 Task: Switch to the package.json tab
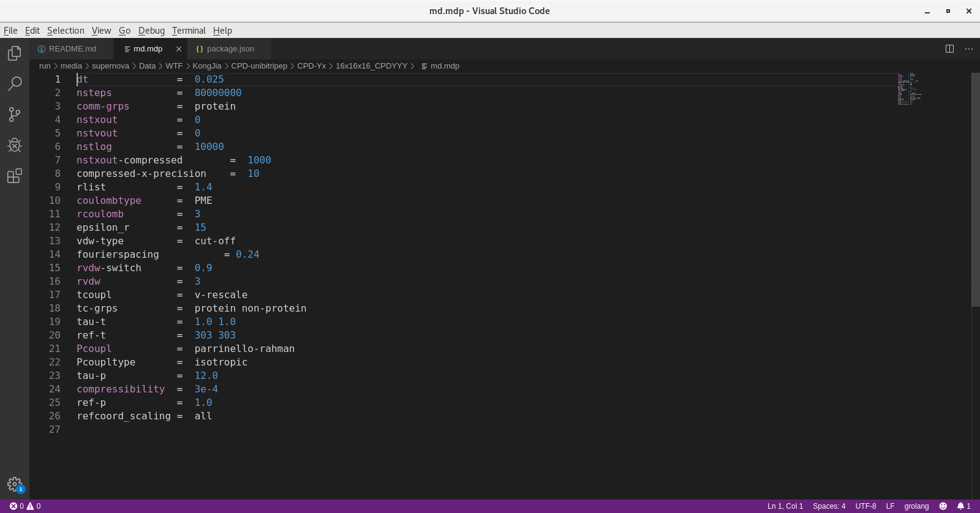230,49
